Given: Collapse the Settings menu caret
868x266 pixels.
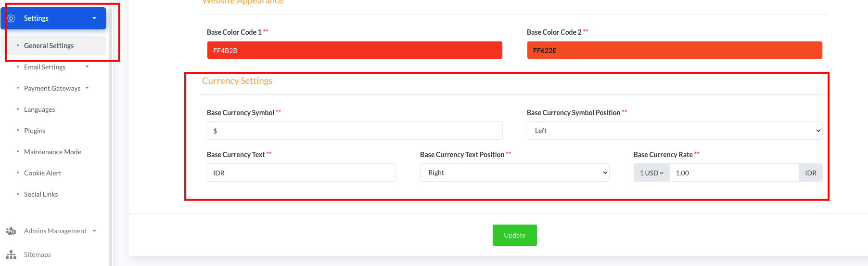Looking at the screenshot, I should (94, 18).
